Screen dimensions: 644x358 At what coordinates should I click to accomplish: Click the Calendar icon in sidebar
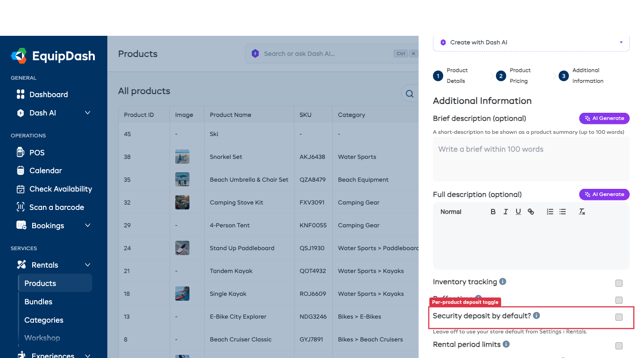pos(21,170)
